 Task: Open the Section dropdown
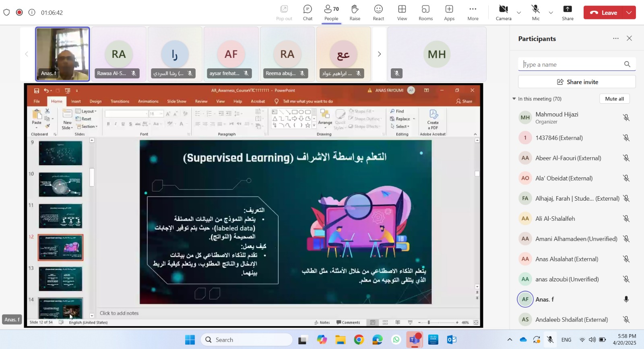pyautogui.click(x=87, y=127)
